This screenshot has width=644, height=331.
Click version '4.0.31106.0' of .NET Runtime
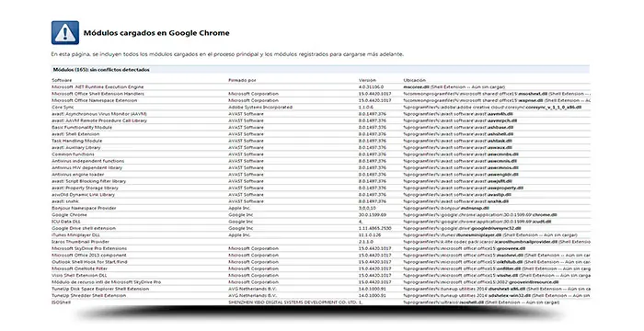coord(371,87)
